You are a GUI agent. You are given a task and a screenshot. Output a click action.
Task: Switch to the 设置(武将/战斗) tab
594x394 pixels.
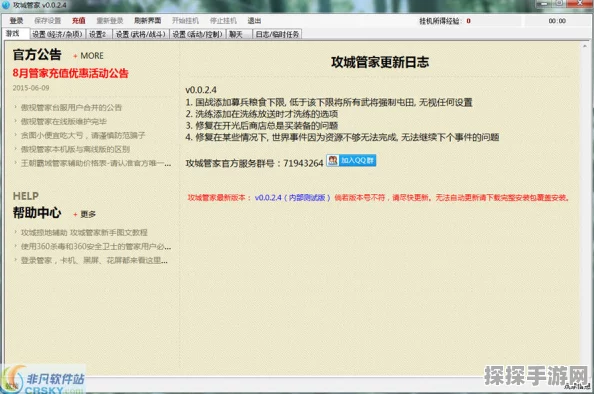[x=141, y=34]
